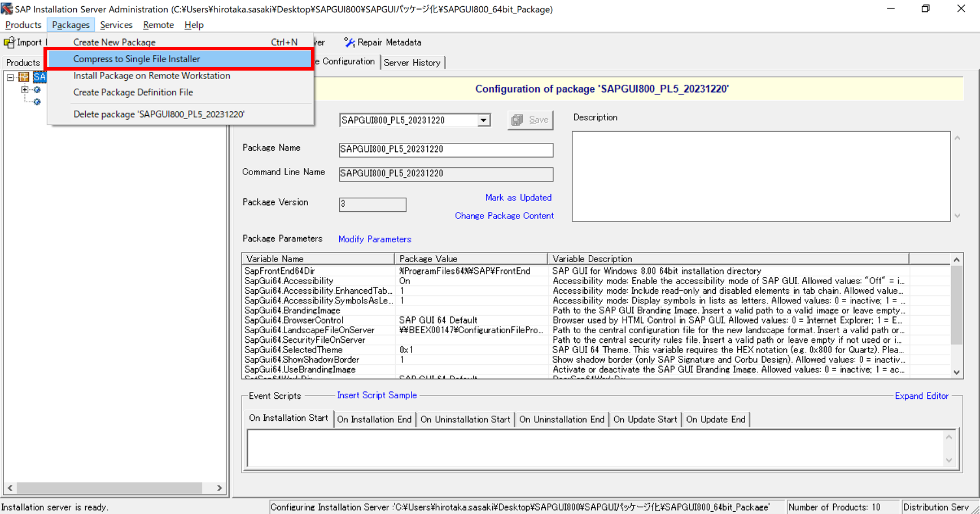
Task: Open the package selection combo box arrow
Action: click(483, 120)
